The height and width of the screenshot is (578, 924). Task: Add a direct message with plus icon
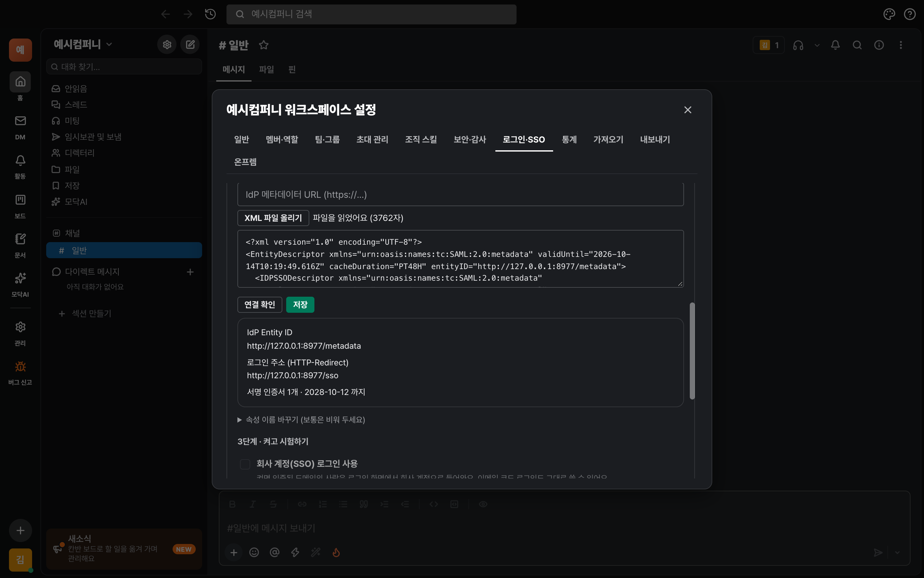[x=190, y=272]
